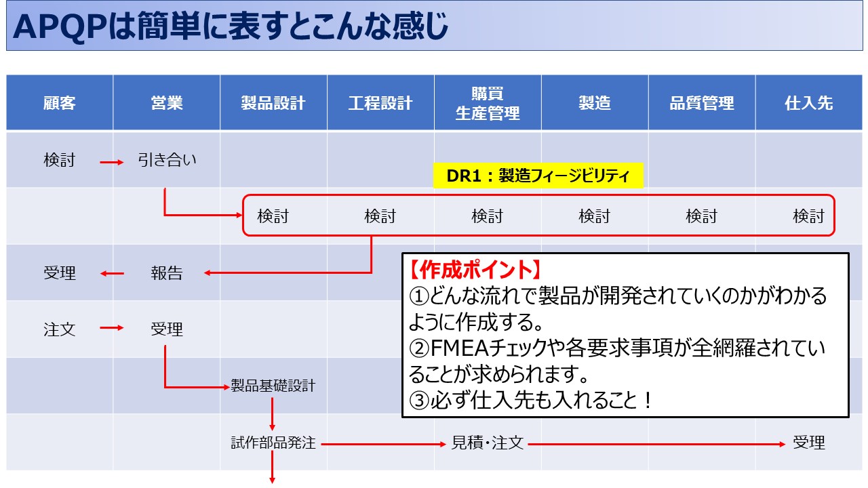Select the '引き合い' cell text

pos(167,161)
